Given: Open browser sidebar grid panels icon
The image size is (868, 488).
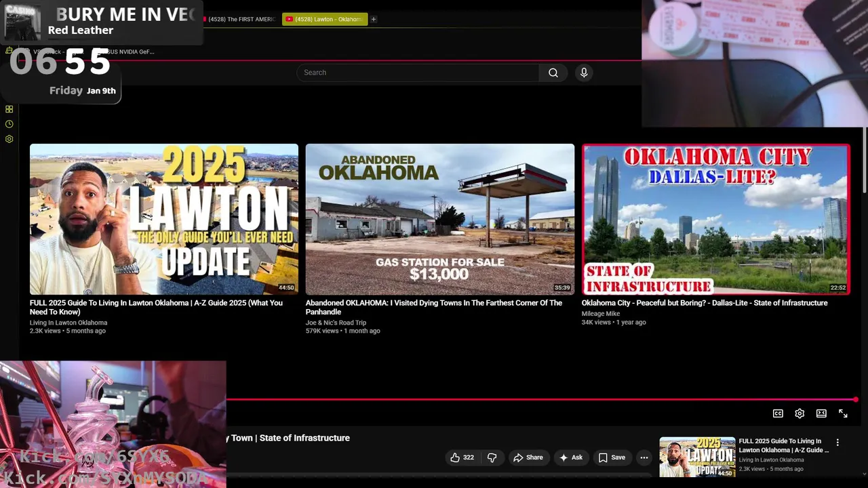Looking at the screenshot, I should point(9,109).
